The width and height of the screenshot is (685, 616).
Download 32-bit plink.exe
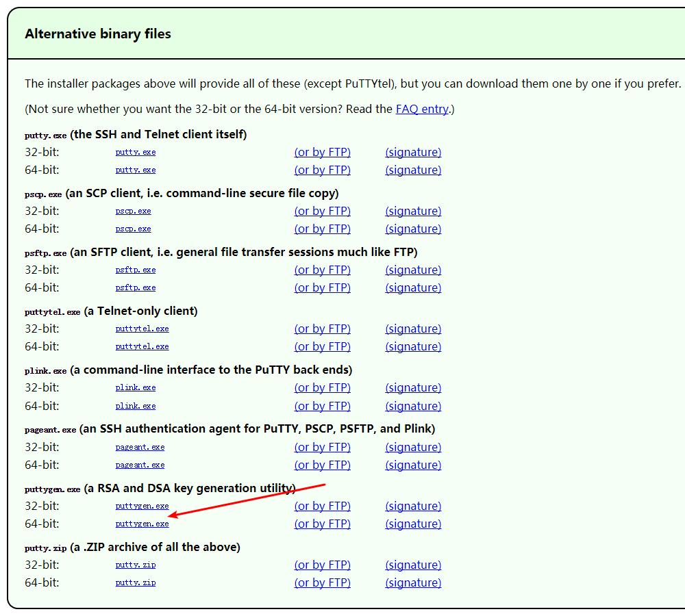point(136,388)
